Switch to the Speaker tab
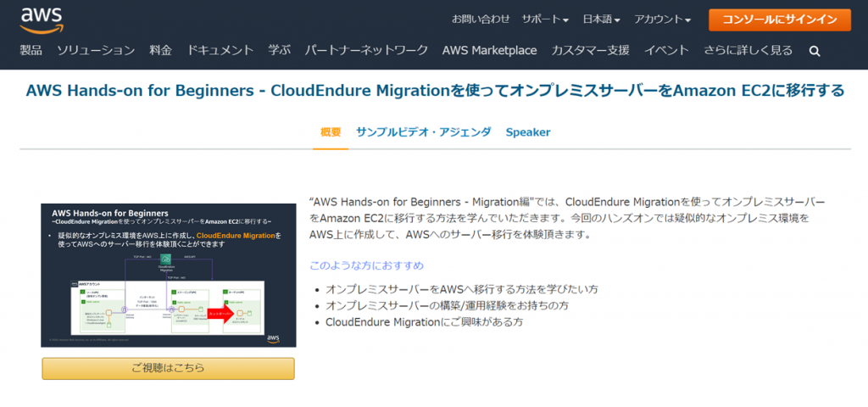Viewport: 868px width, 407px height. [x=528, y=132]
